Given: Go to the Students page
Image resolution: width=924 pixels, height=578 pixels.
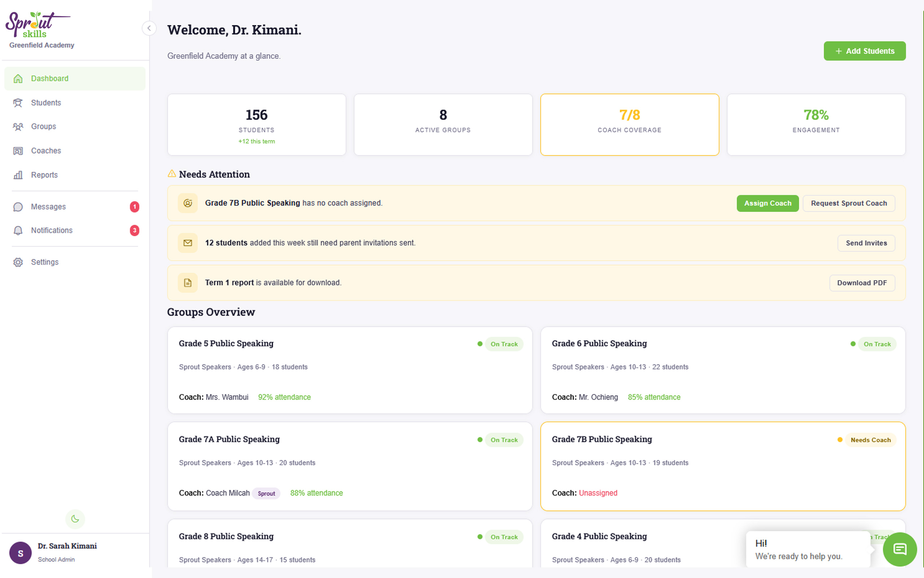Looking at the screenshot, I should coord(75,103).
